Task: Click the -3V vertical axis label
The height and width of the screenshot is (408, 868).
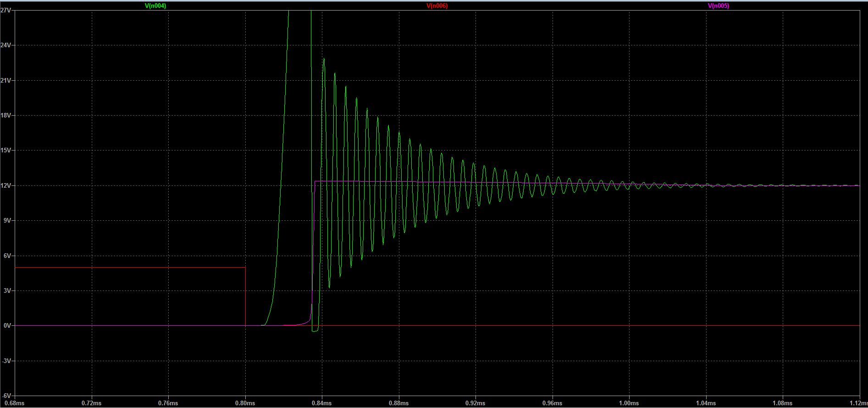Action: [6, 361]
